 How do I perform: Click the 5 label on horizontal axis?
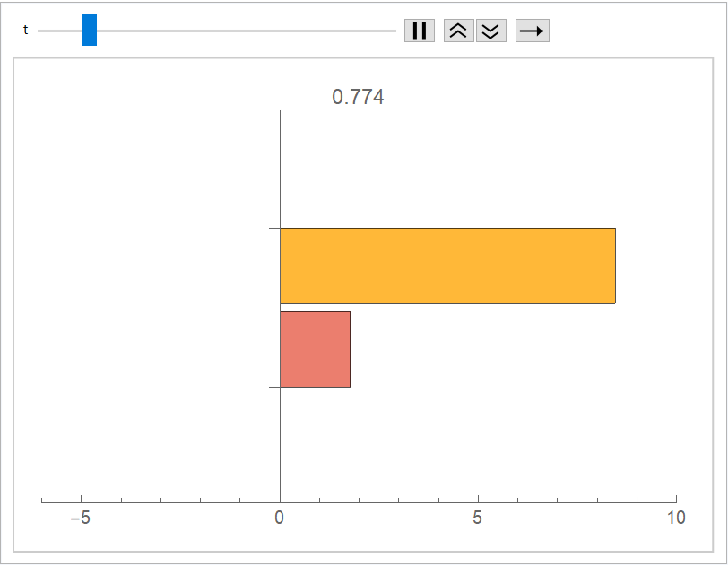pos(478,519)
